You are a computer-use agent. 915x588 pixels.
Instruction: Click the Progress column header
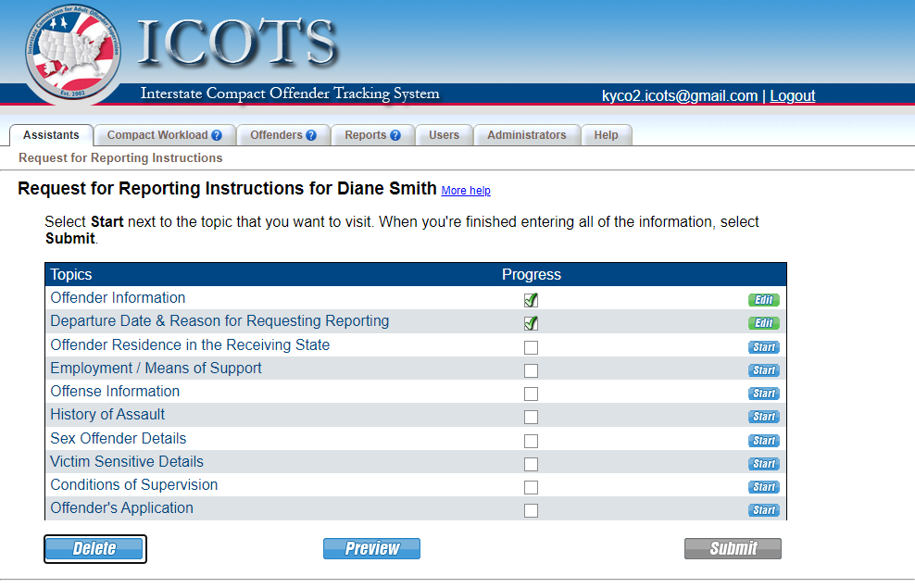[532, 275]
